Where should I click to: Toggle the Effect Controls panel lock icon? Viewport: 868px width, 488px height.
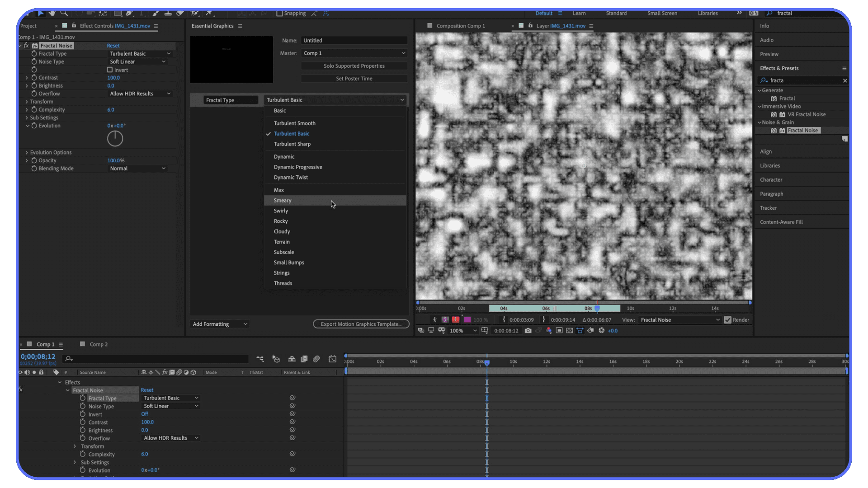tap(74, 26)
